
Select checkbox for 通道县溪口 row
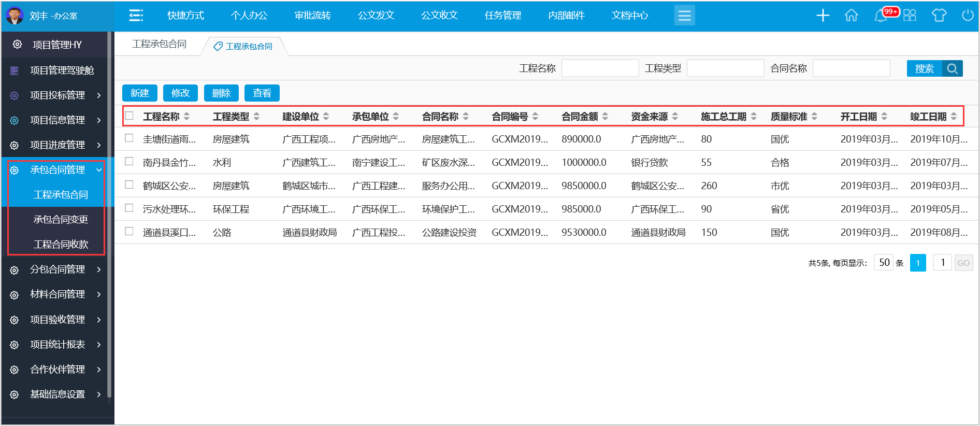click(129, 232)
